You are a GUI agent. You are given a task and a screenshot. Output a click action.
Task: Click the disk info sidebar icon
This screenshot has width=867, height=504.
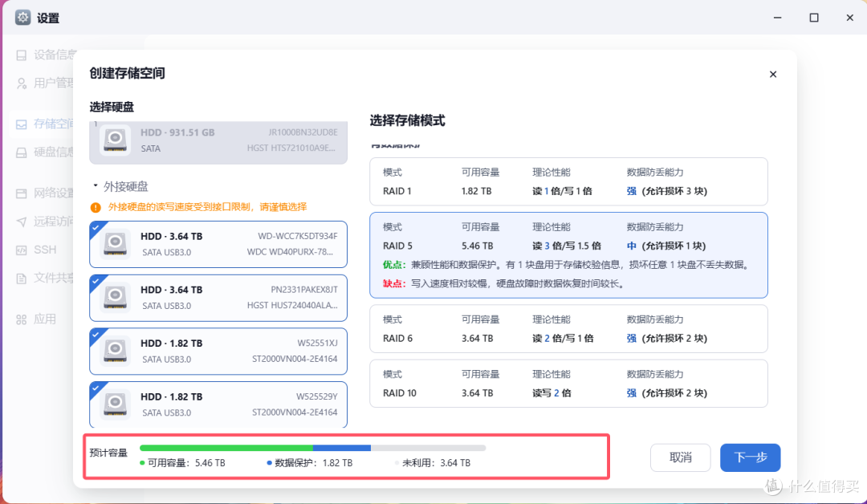tap(22, 152)
